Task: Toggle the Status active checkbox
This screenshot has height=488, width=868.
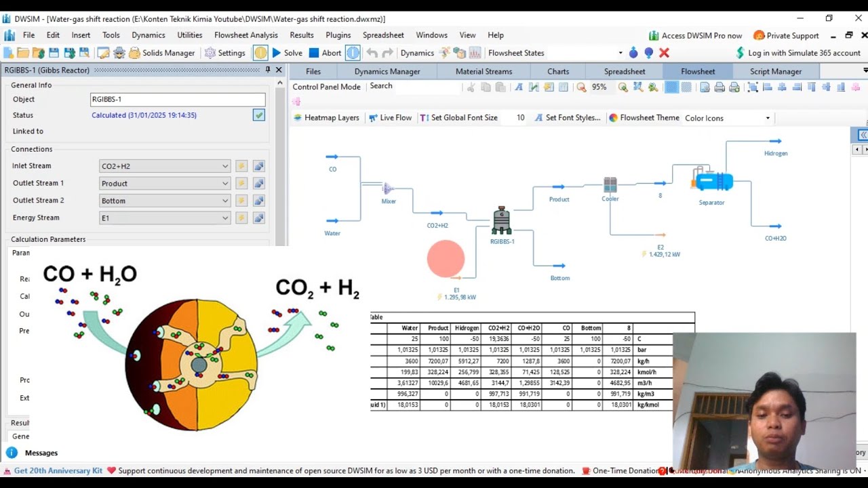Action: coord(259,115)
